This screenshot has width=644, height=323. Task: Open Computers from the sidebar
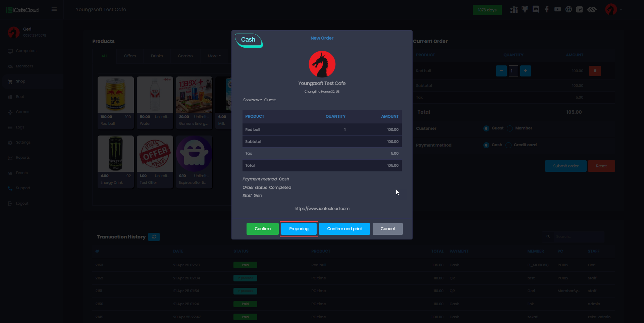(26, 51)
